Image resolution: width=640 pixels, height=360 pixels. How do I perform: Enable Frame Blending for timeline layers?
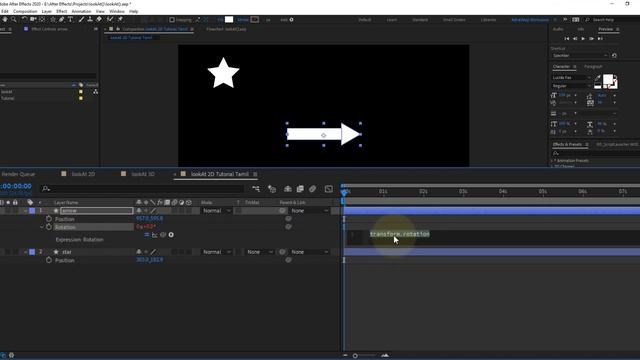pyautogui.click(x=300, y=189)
